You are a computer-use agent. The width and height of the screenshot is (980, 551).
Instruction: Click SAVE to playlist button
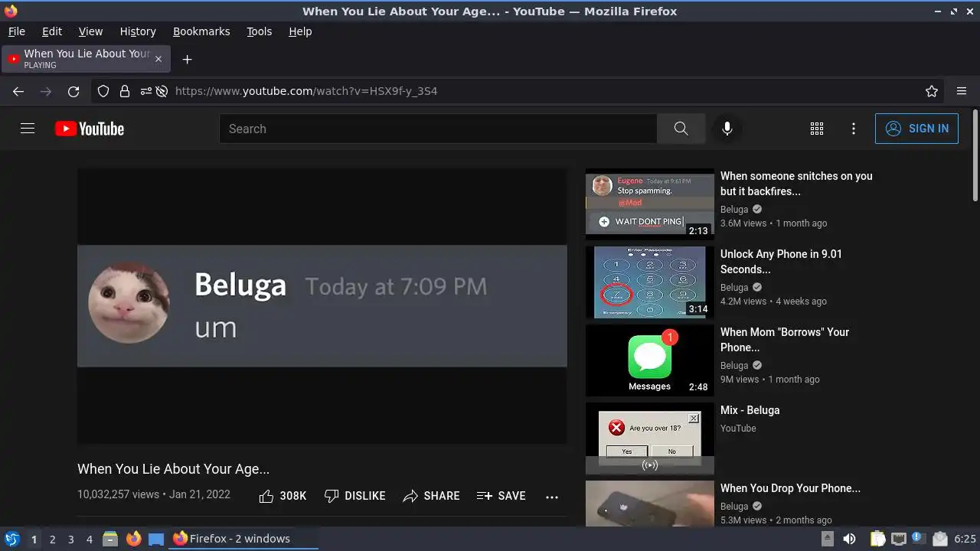tap(501, 496)
